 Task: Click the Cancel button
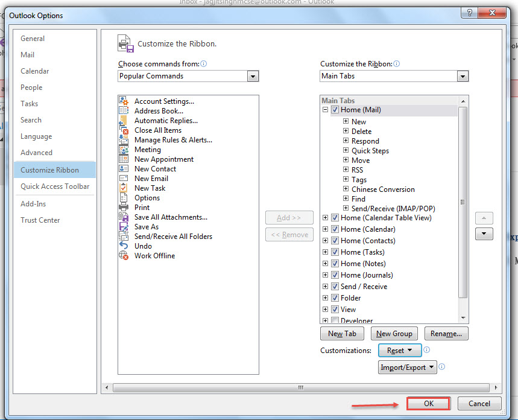tap(479, 404)
